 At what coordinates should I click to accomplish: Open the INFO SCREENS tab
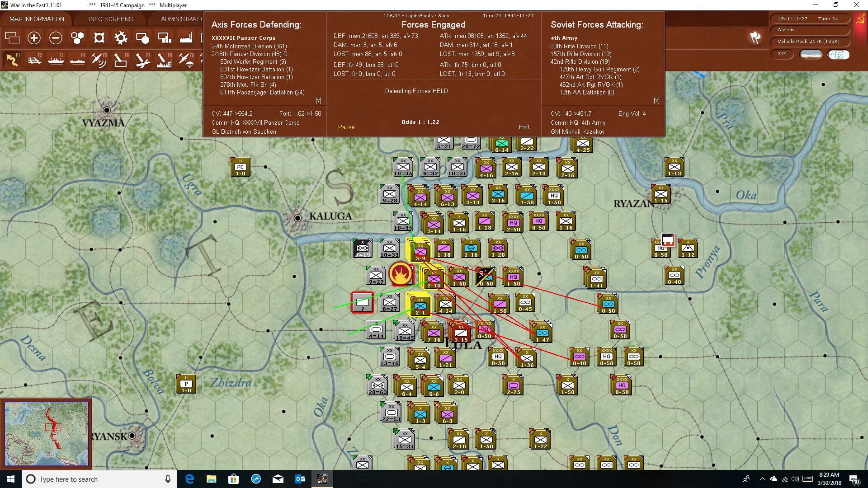111,19
